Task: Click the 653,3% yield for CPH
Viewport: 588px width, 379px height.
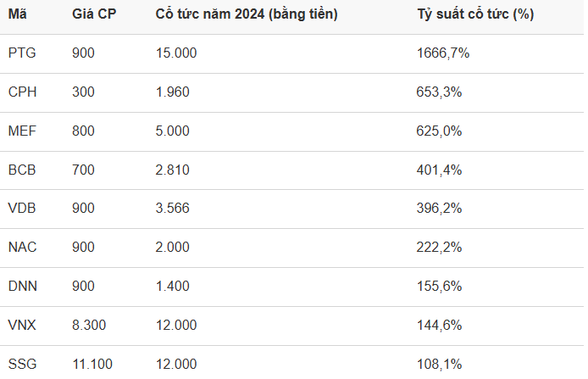Action: tap(439, 92)
